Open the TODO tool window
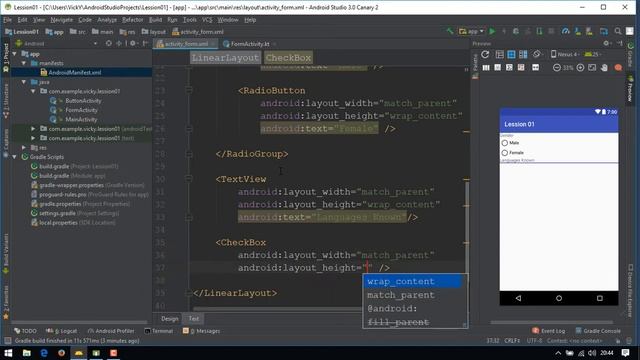 pos(25,331)
